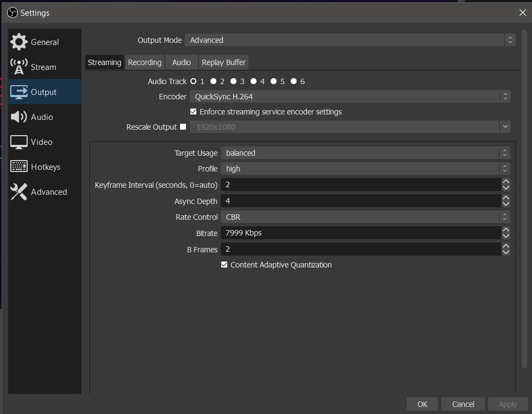
Task: Open Hotkeys keyboard icon
Action: 18,166
